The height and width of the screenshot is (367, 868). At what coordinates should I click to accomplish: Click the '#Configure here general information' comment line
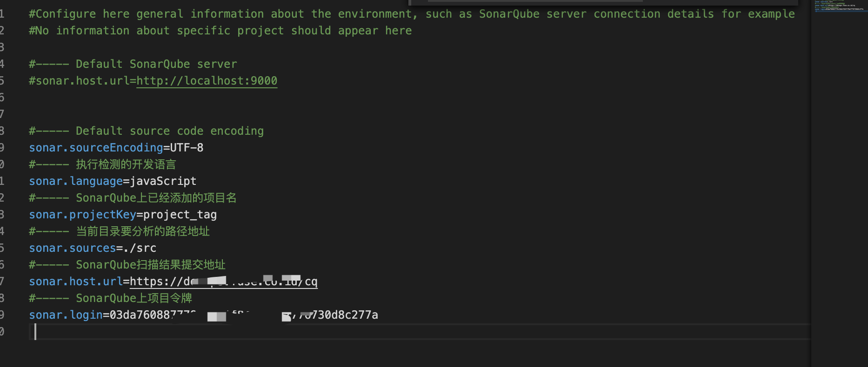point(412,14)
